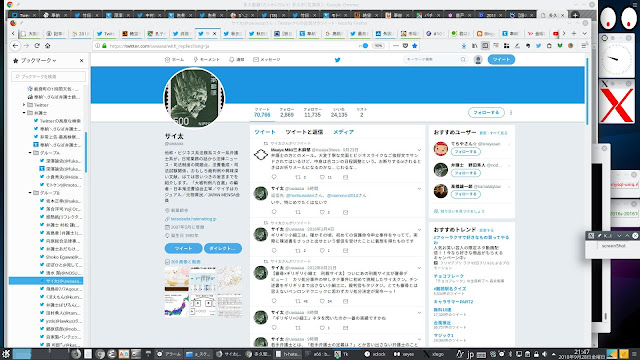Viewport: 640px width, 360px height.
Task: Collapse the グループB bookmarks folder
Action: tap(30, 193)
